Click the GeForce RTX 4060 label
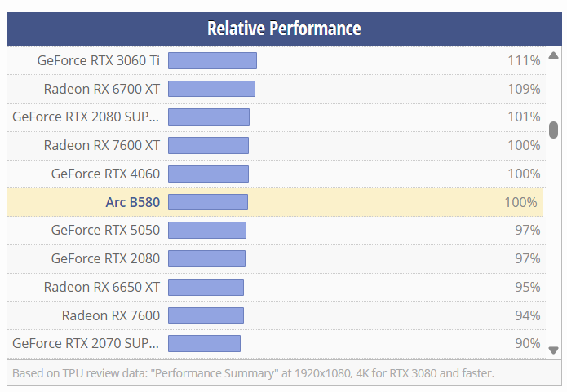 pos(105,174)
